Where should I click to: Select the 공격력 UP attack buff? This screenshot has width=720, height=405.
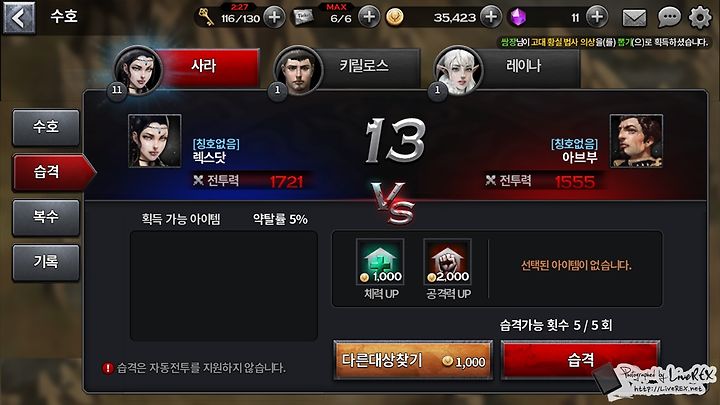(448, 269)
